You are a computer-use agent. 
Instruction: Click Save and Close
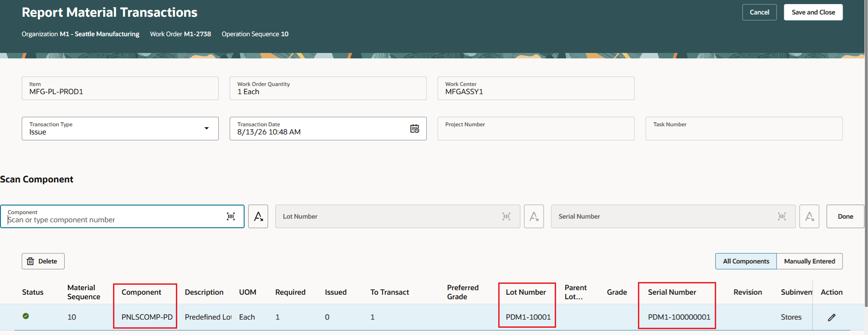click(813, 12)
